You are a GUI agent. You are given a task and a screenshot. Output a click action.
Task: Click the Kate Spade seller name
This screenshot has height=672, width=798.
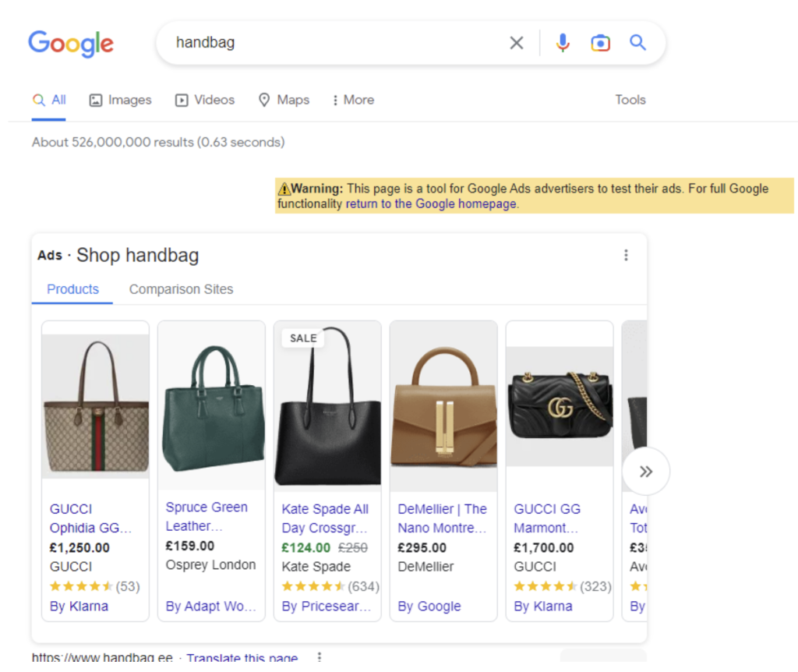316,567
